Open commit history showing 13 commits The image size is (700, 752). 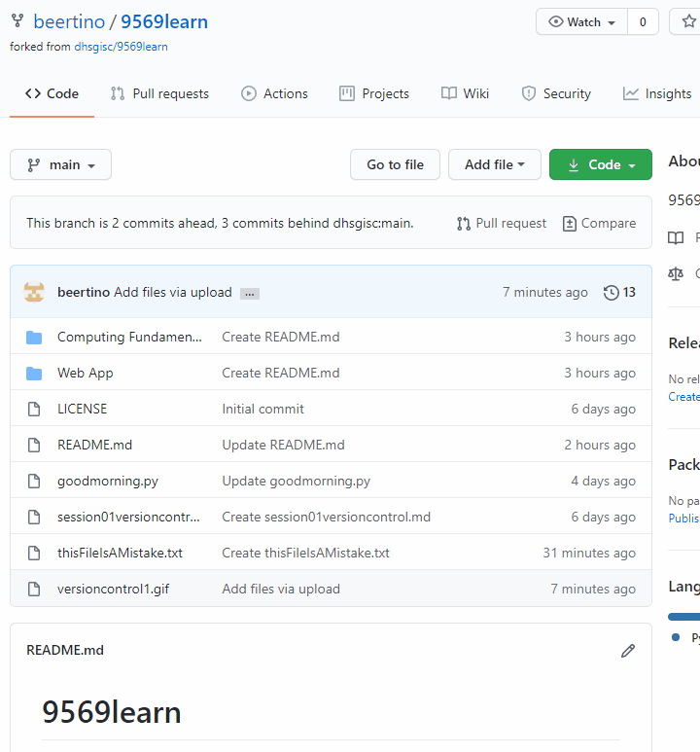[x=619, y=292]
